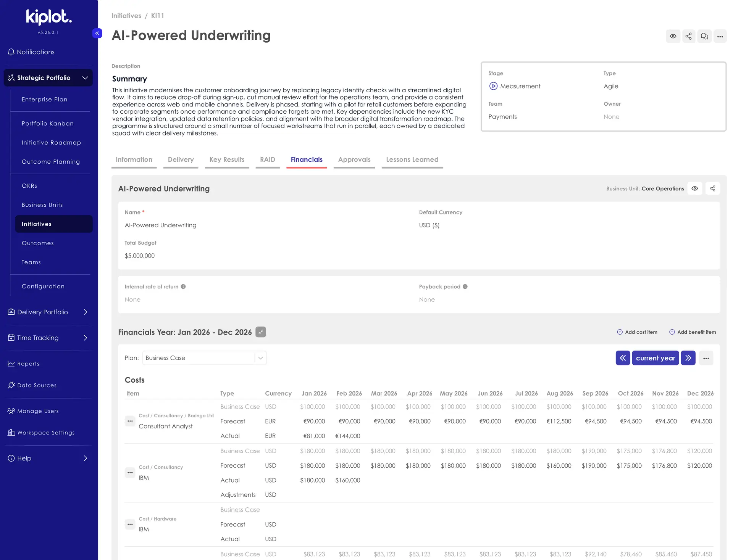
Task: Open the Delivery tab
Action: (x=181, y=159)
